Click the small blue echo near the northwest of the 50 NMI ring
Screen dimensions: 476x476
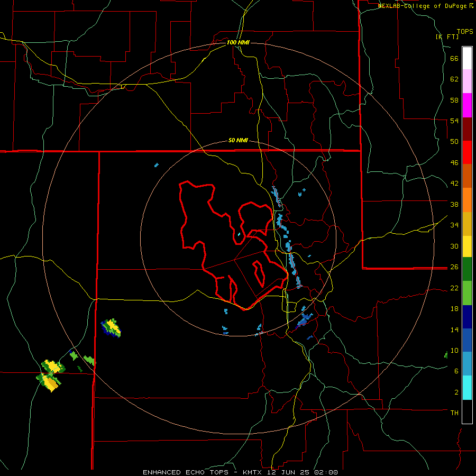(x=157, y=165)
